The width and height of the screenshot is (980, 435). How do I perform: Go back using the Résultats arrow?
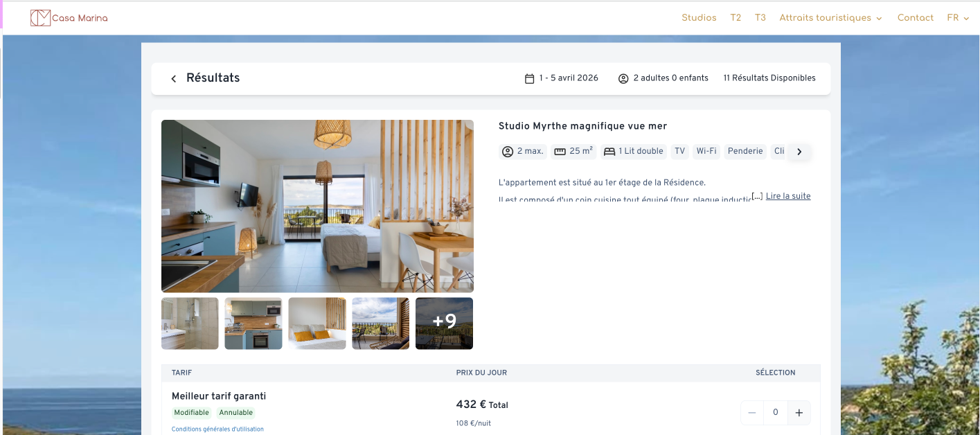pos(174,79)
